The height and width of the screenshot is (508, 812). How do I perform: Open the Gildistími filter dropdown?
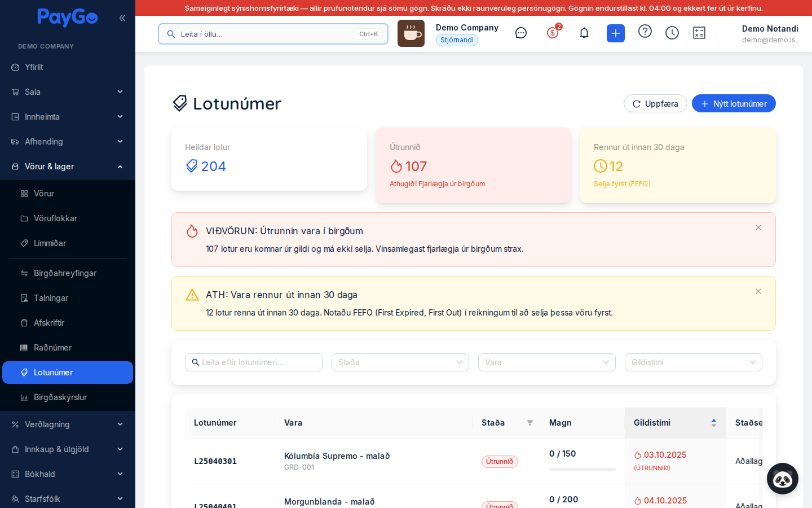point(694,362)
